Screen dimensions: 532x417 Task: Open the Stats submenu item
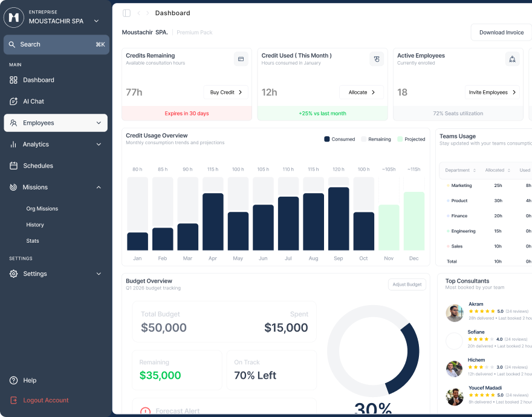[x=33, y=241]
